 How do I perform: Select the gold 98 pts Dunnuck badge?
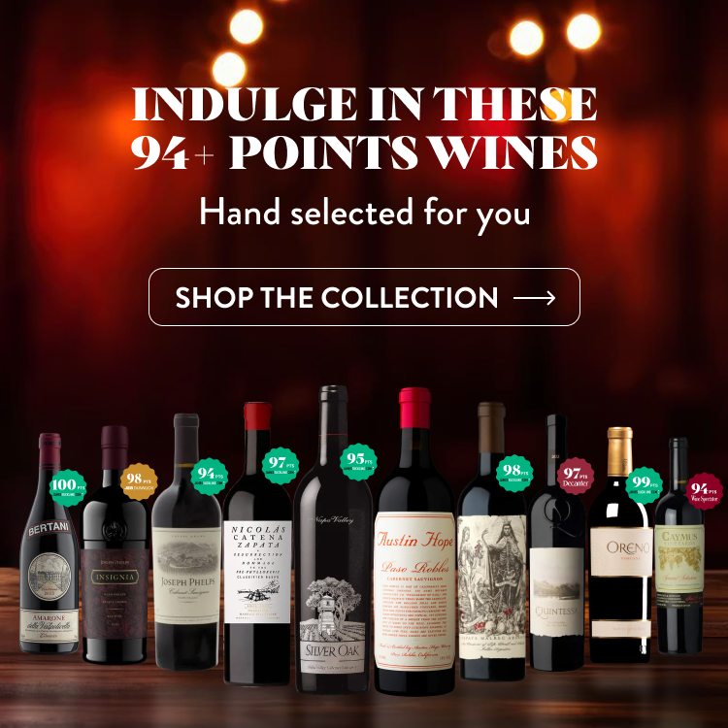coord(139,481)
